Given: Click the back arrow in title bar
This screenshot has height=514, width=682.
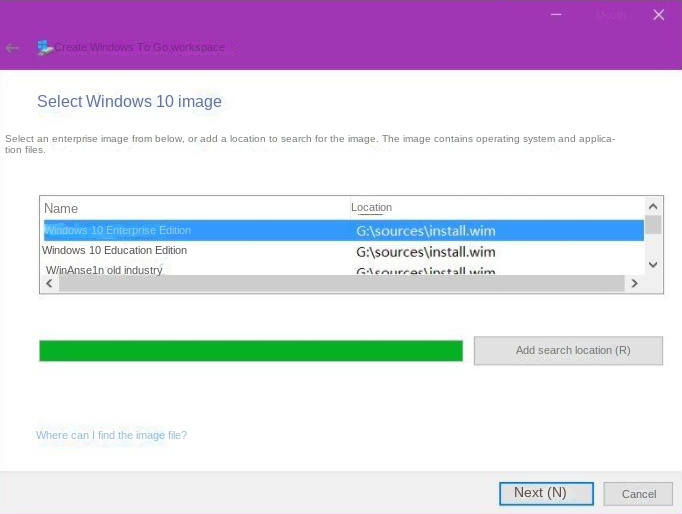Looking at the screenshot, I should (x=12, y=48).
